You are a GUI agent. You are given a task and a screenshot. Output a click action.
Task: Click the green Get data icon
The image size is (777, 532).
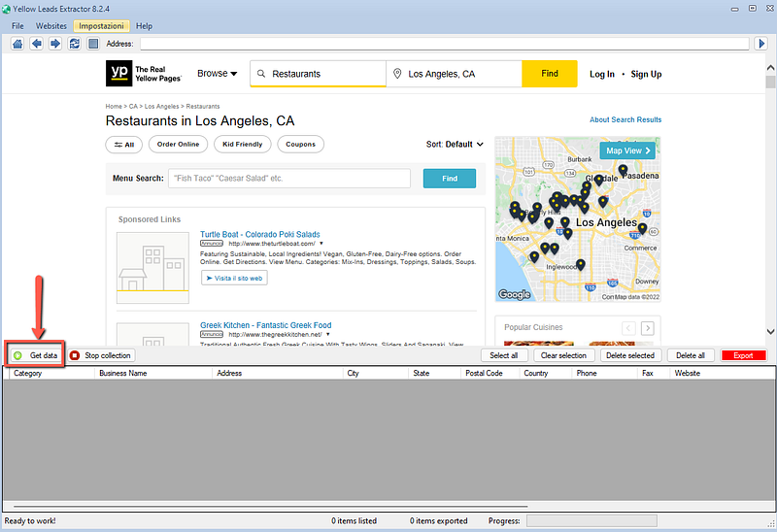[x=17, y=355]
